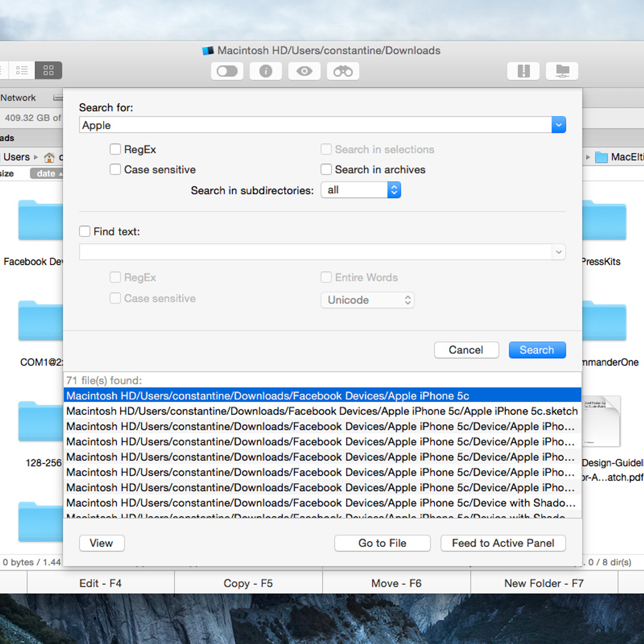Open the PressKits folder in right panel
644x644 pixels.
click(x=604, y=220)
